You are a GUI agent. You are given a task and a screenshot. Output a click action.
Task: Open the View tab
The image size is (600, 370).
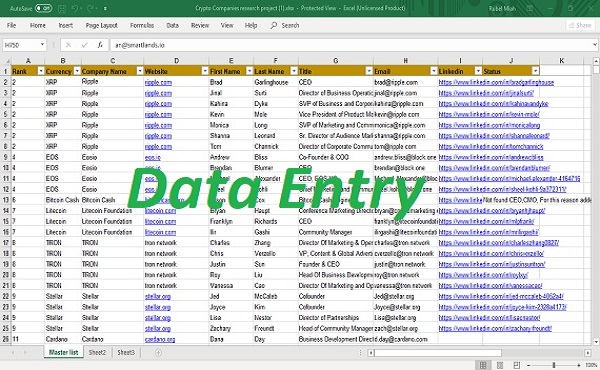click(227, 25)
